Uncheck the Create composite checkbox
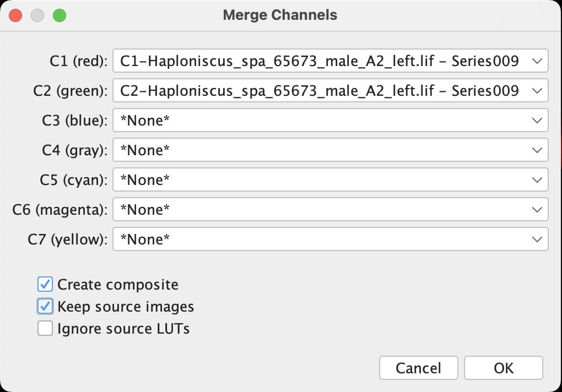The height and width of the screenshot is (392, 562). [45, 285]
